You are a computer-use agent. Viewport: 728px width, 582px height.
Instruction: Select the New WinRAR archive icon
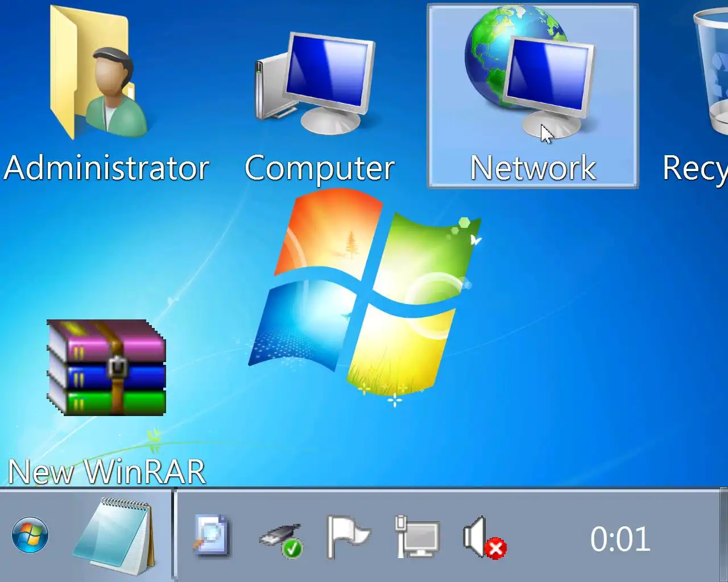pos(106,368)
